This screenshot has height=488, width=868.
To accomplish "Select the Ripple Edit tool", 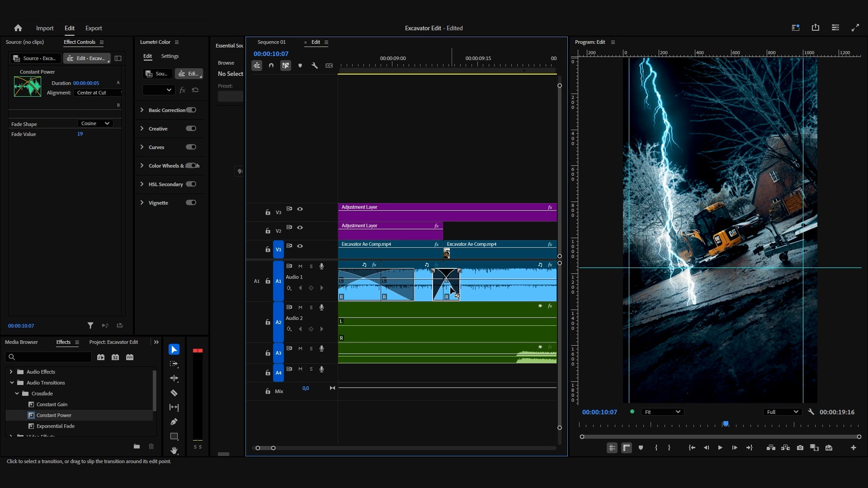I will click(x=174, y=378).
